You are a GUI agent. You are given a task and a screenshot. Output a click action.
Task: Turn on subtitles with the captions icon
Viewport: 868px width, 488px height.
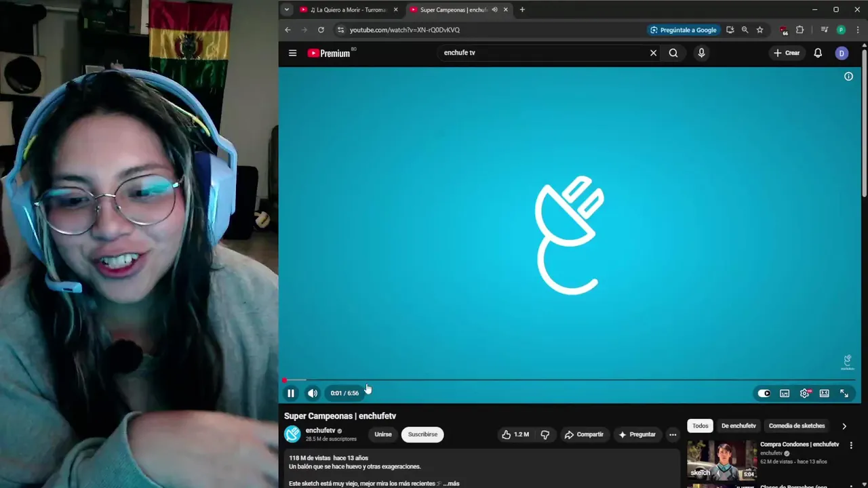(x=785, y=393)
